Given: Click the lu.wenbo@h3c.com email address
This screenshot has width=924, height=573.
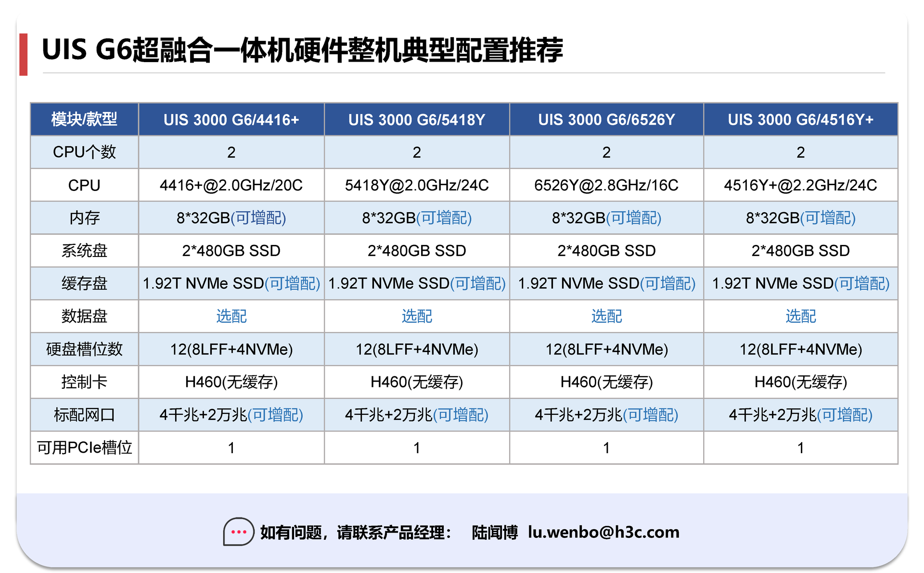Looking at the screenshot, I should [x=603, y=532].
